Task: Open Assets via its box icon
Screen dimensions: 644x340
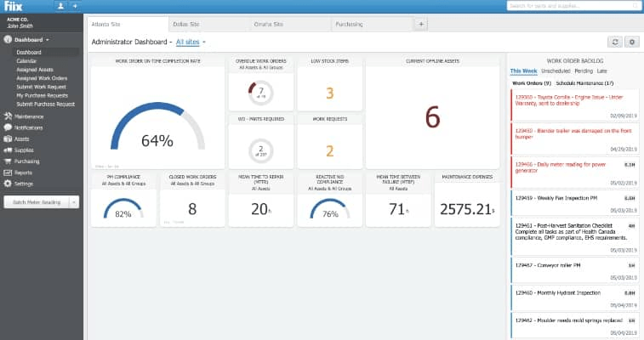Action: 8,139
